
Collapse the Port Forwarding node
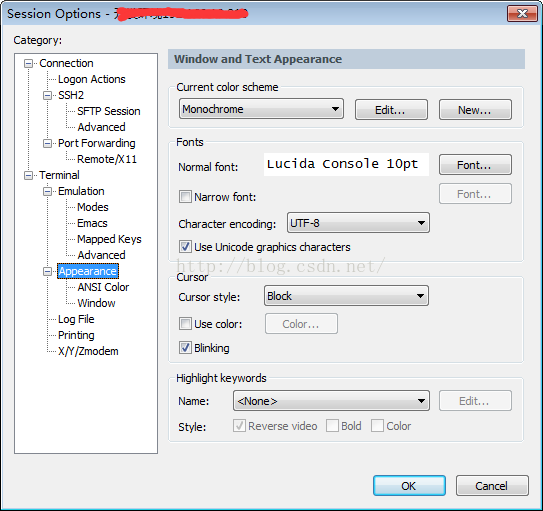[47, 143]
